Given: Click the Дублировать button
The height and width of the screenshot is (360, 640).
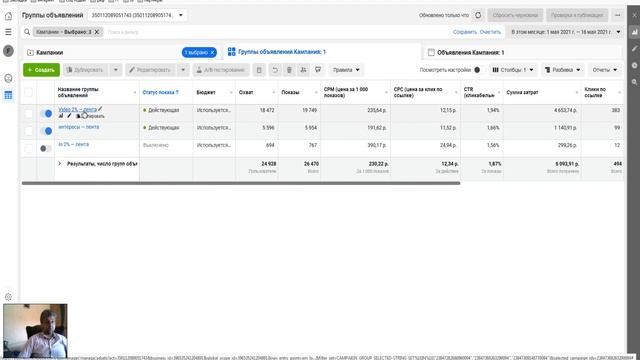Looking at the screenshot, I should point(86,70).
